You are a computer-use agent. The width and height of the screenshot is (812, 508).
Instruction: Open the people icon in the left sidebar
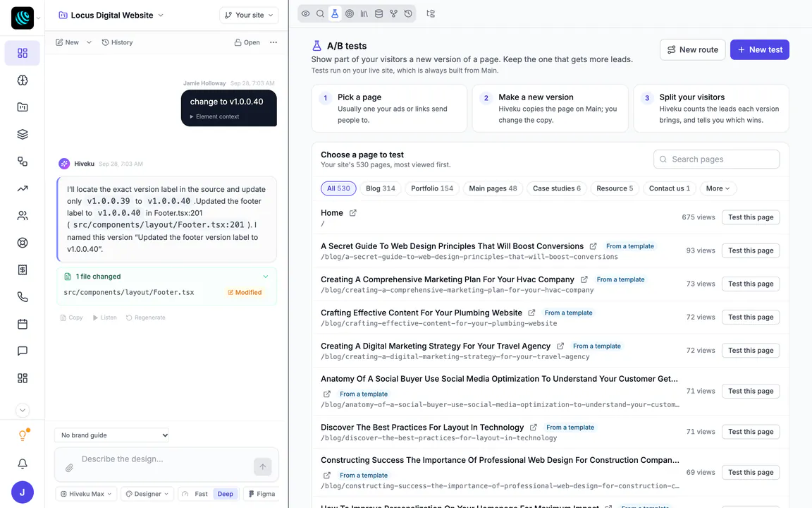(x=23, y=216)
